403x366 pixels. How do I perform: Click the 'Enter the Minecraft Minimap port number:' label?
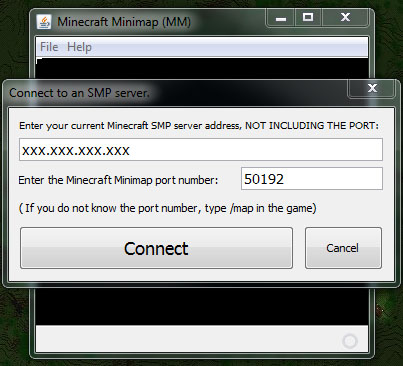tap(118, 180)
